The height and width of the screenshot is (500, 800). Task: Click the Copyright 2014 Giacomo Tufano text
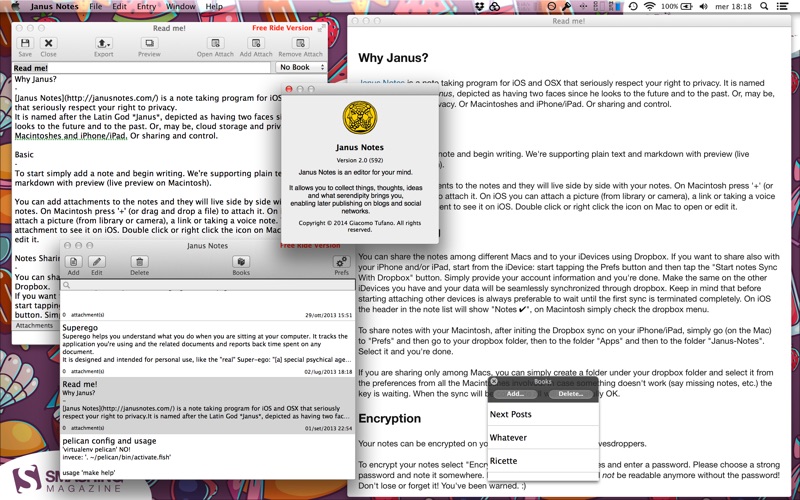(x=360, y=226)
